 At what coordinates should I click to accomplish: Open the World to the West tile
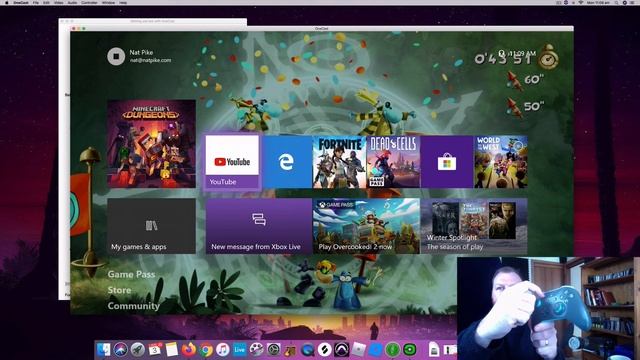coord(501,162)
